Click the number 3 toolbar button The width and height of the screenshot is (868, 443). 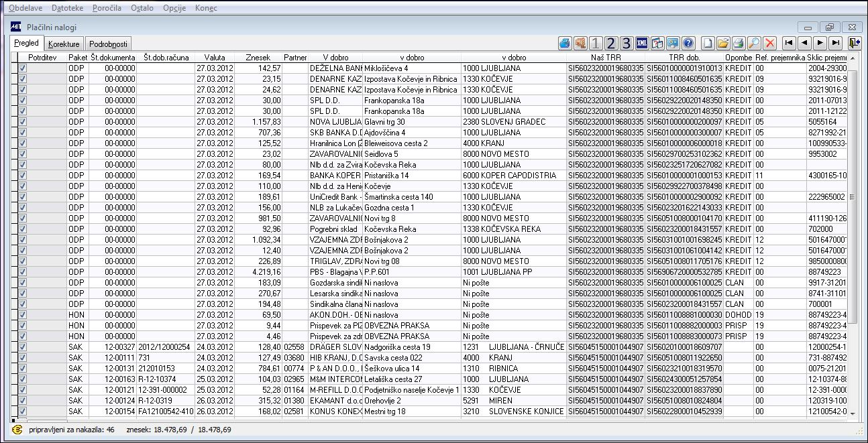(x=626, y=43)
